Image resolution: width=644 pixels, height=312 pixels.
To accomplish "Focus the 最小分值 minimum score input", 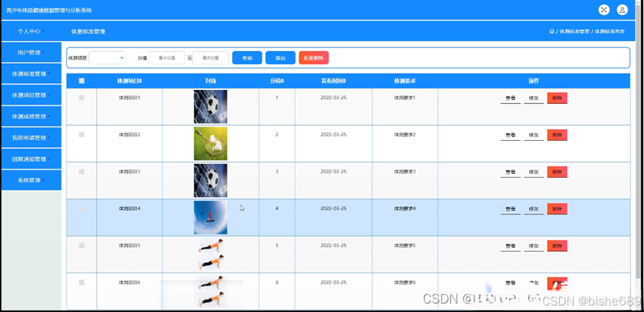I will coord(167,58).
